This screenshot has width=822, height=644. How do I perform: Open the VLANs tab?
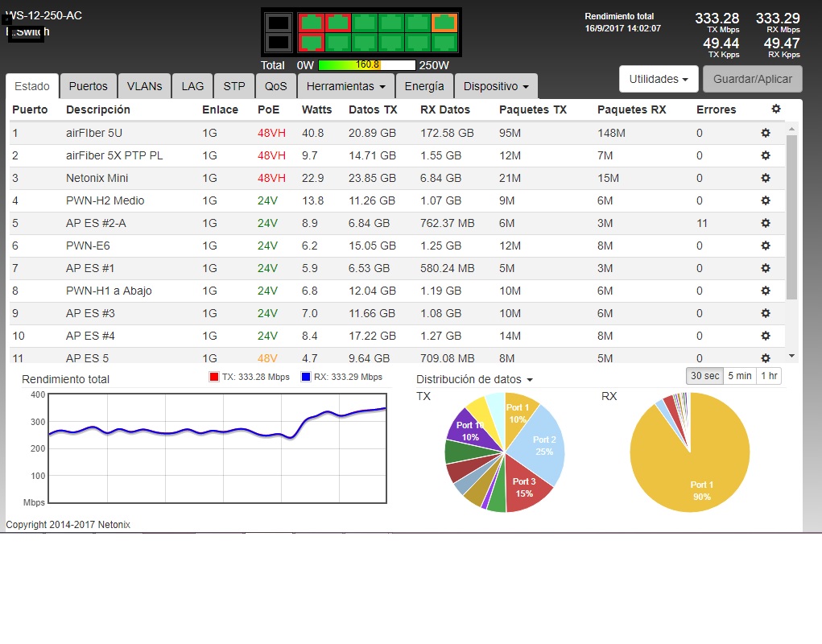[x=144, y=86]
